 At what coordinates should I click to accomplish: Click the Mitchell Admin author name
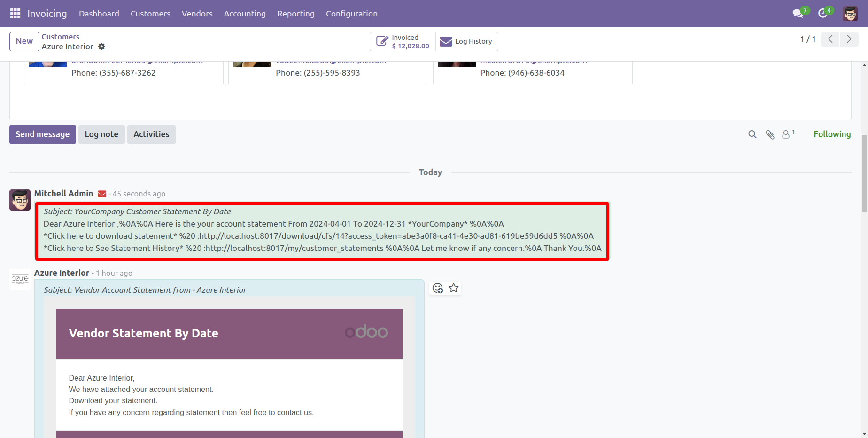coord(64,193)
